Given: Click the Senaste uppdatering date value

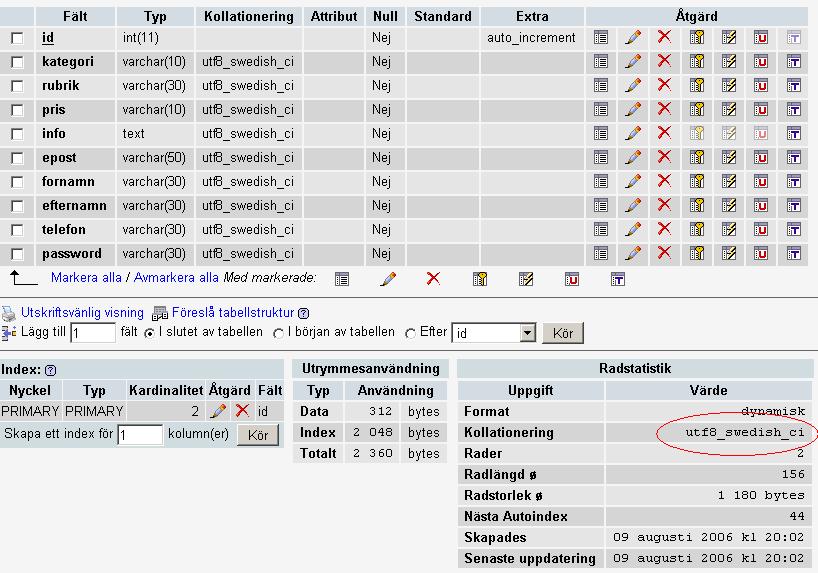Looking at the screenshot, I should click(x=708, y=558).
